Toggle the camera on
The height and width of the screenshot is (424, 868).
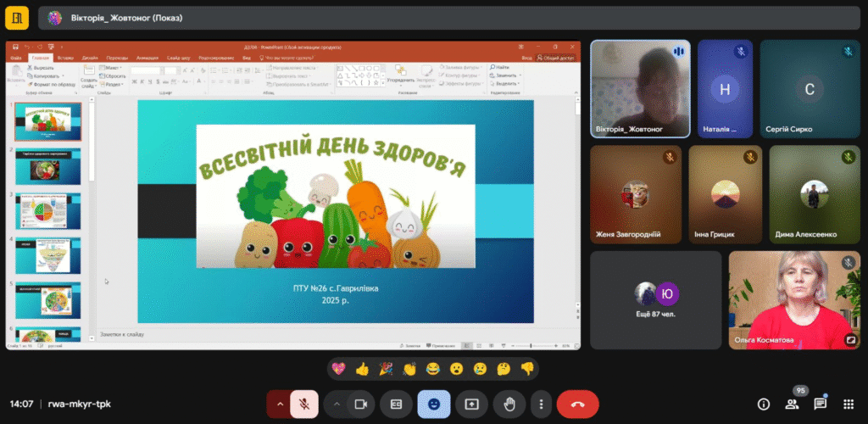pyautogui.click(x=359, y=404)
